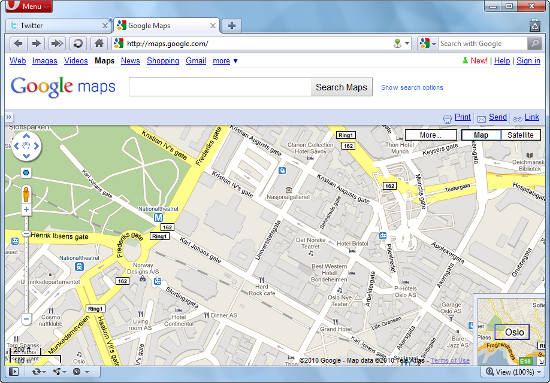
Task: Click the Search with Google field
Action: click(x=482, y=44)
